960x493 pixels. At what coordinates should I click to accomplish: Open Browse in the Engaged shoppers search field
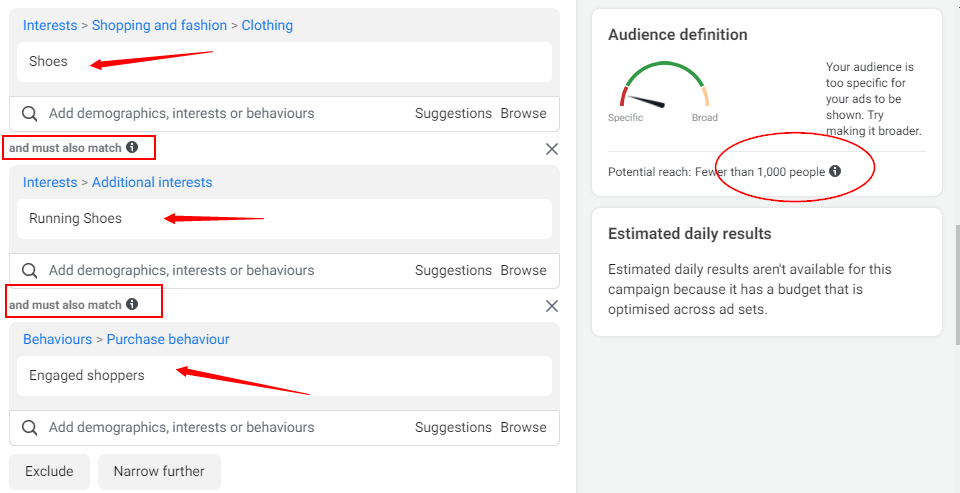coord(523,428)
